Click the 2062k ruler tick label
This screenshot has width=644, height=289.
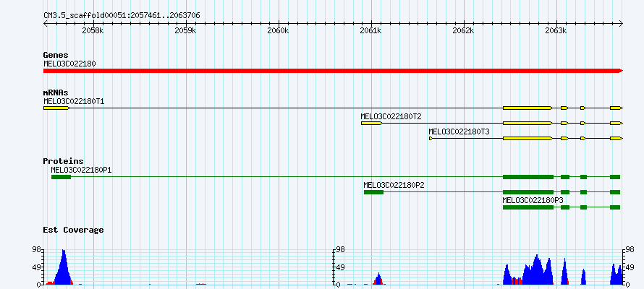point(464,31)
